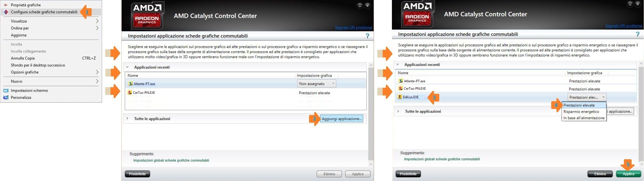Minimize the Catalyst window showing Non assegnato
The image size is (644, 181).
(x=360, y=6)
